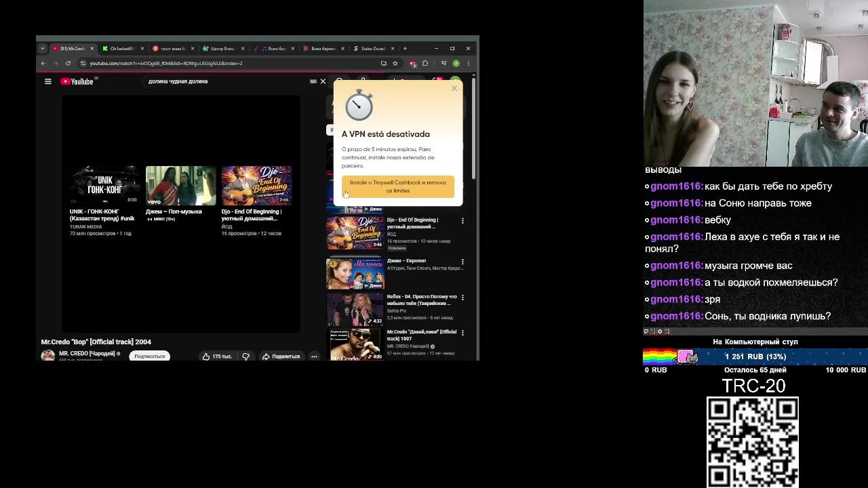Open options for the Reflex video
Viewport: 868px width, 488px height.
click(462, 298)
